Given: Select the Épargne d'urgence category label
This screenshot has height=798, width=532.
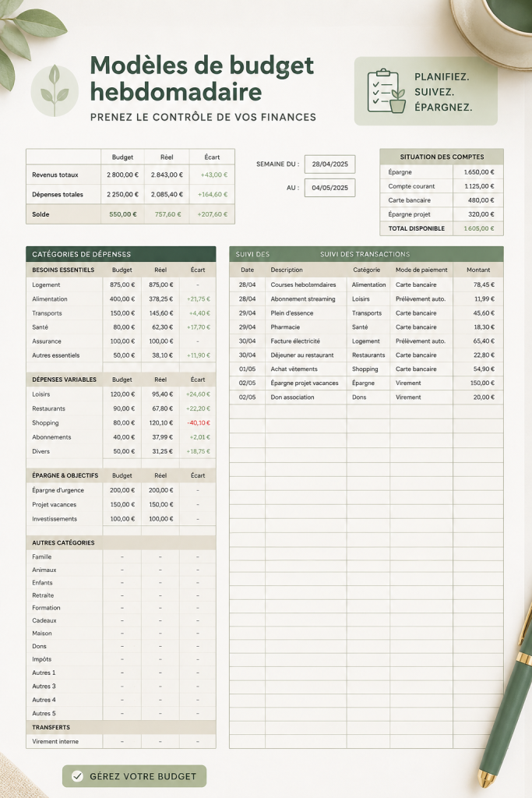Looking at the screenshot, I should (58, 490).
